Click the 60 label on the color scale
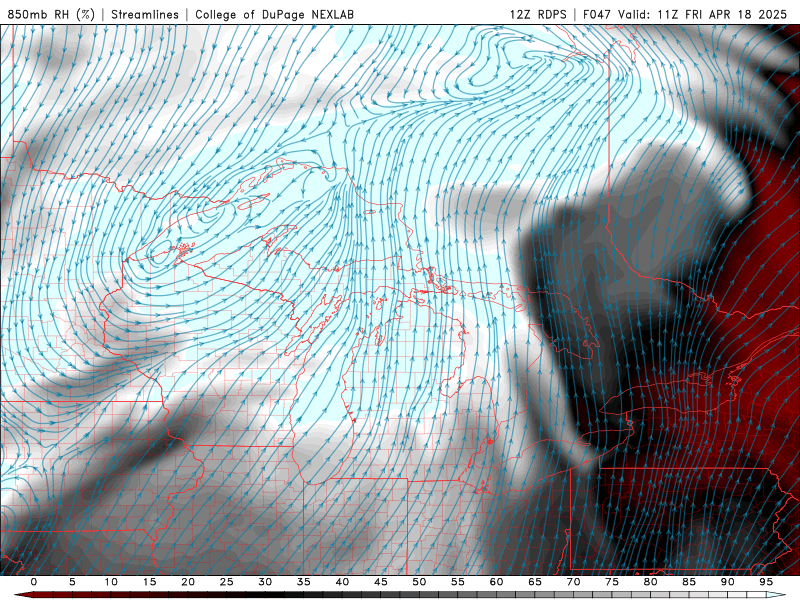This screenshot has height=600, width=800. click(496, 582)
